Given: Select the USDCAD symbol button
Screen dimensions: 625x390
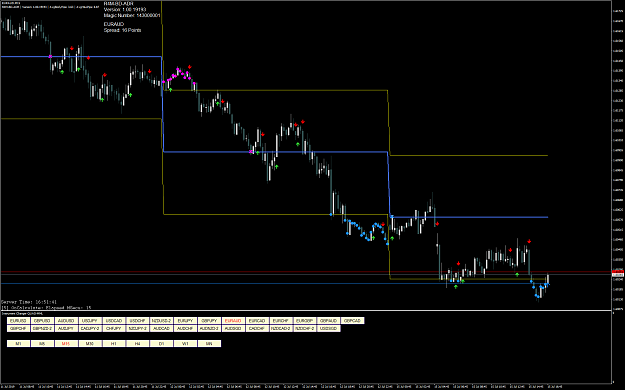Looking at the screenshot, I should click(x=114, y=321).
